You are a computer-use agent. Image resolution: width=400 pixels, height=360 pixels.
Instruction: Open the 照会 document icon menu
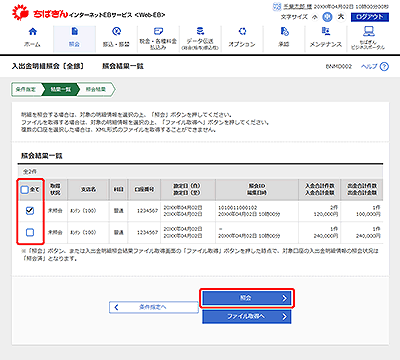(x=75, y=32)
